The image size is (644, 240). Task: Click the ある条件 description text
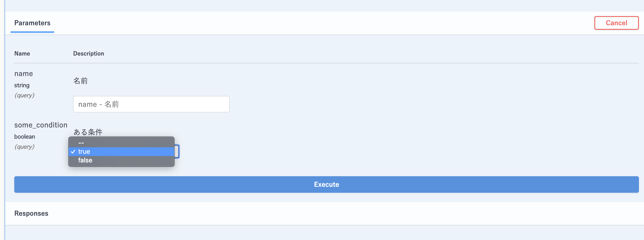click(x=88, y=132)
